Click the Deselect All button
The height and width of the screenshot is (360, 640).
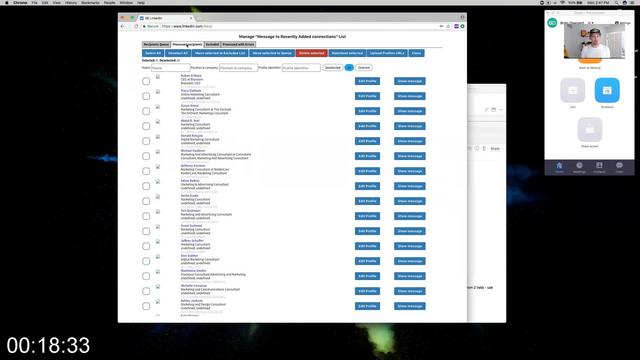click(x=178, y=53)
